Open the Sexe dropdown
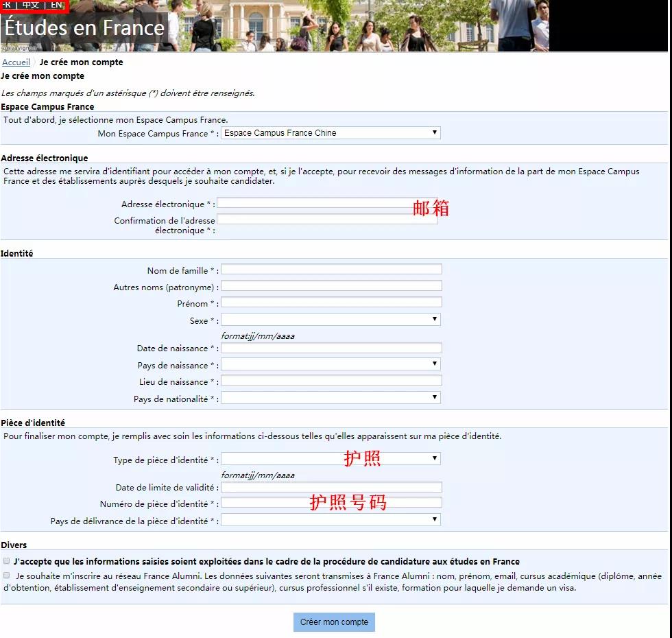The width and height of the screenshot is (672, 638). pos(331,320)
